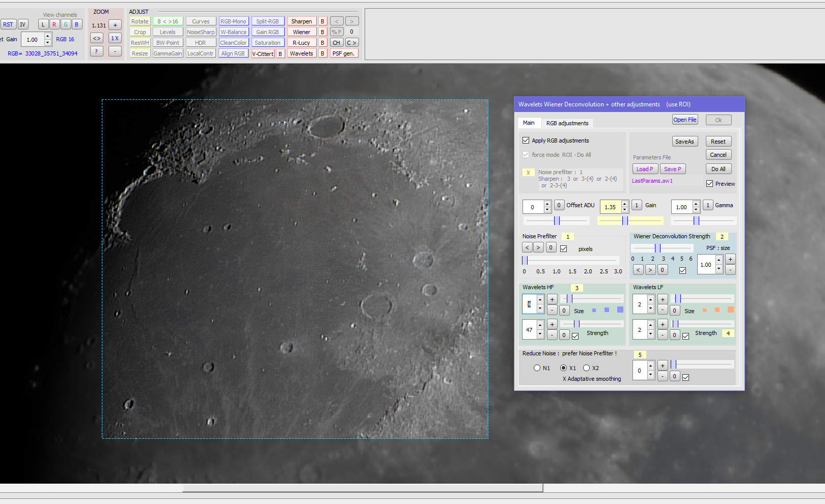Open the Curves tool

click(x=201, y=21)
